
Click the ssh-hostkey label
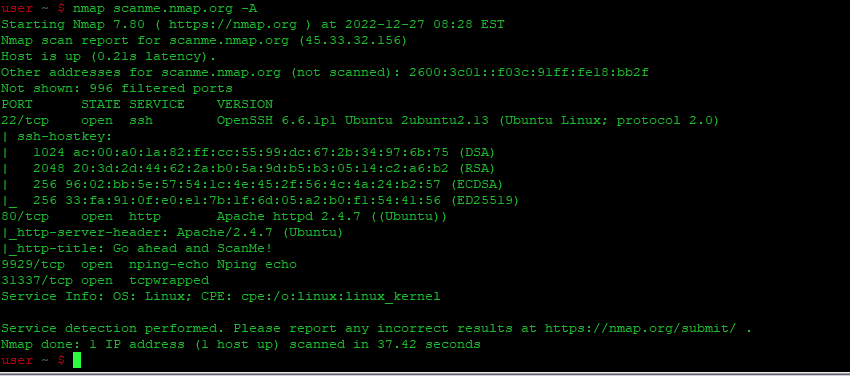click(65, 137)
